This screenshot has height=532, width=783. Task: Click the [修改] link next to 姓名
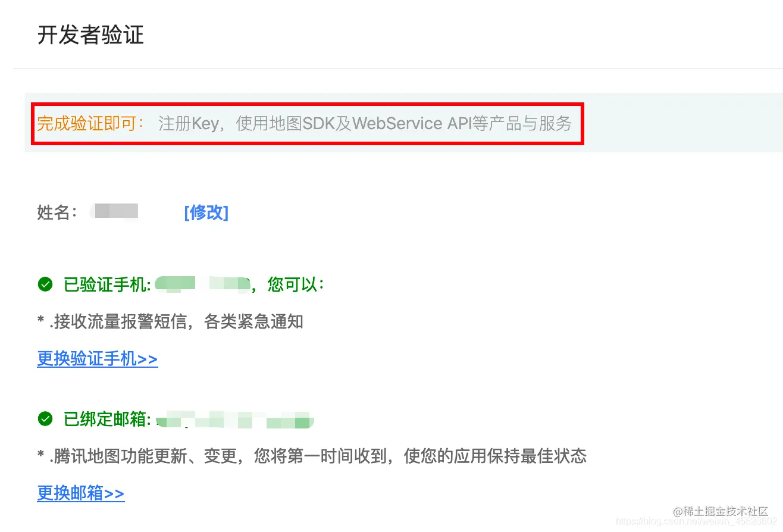(206, 212)
